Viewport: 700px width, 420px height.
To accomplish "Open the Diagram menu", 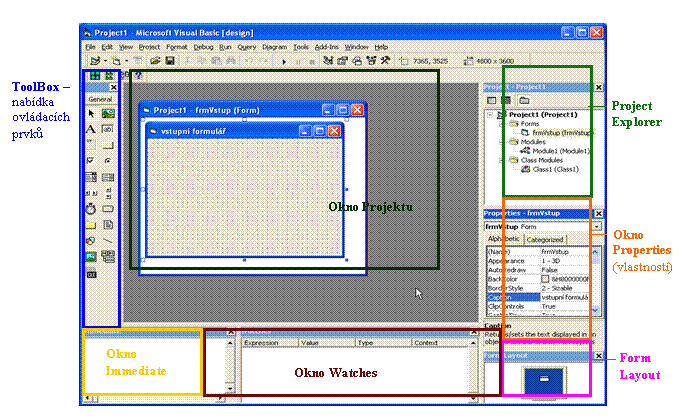I will click(x=275, y=47).
